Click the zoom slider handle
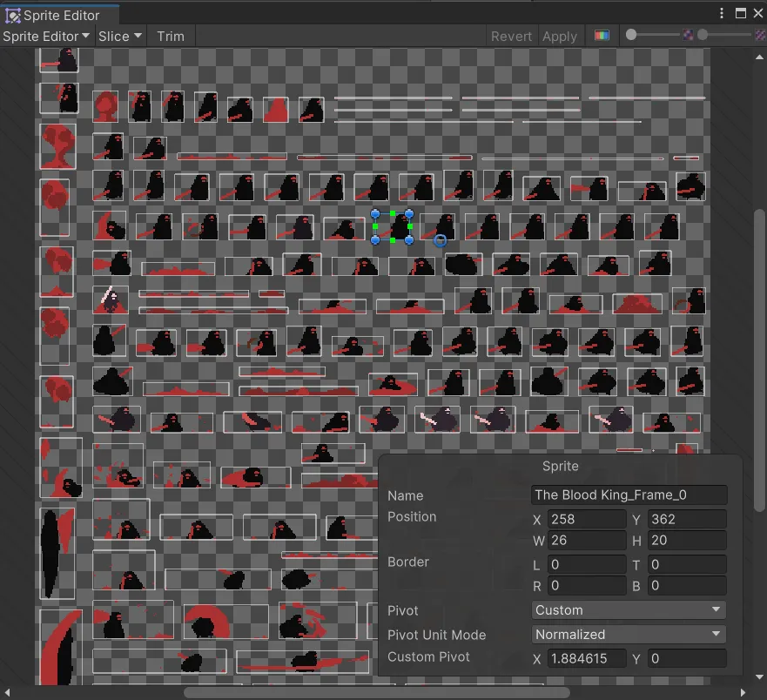This screenshot has width=767, height=700. [631, 35]
